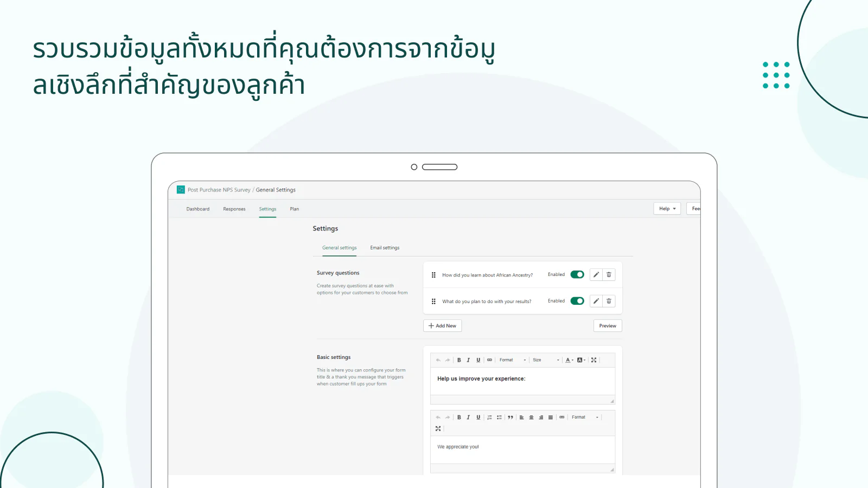Maximize the thank you message editor
The height and width of the screenshot is (488, 868).
click(x=438, y=428)
